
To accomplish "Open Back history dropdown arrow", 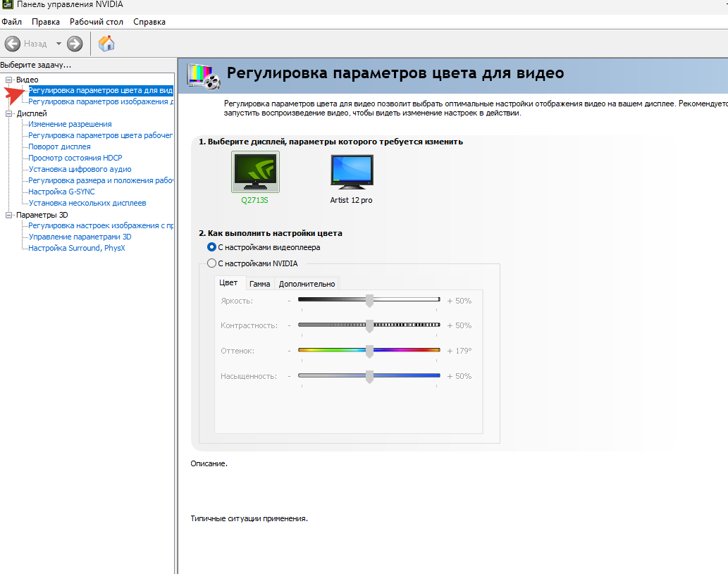I will pyautogui.click(x=58, y=44).
